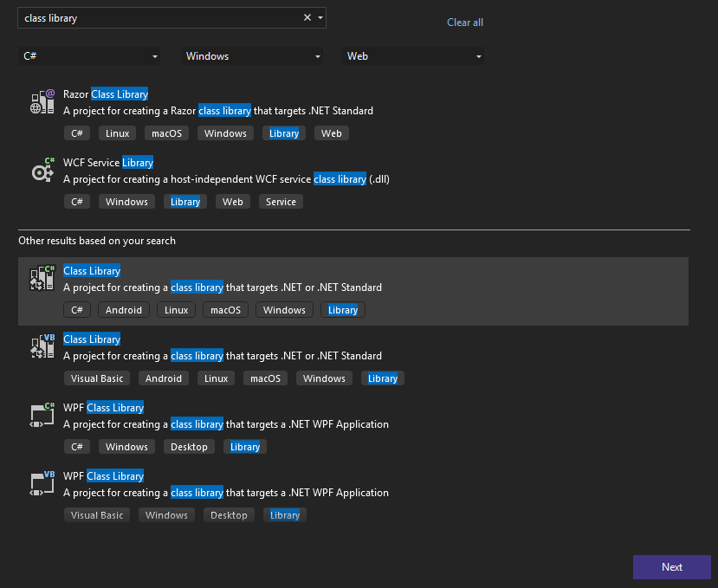Screen dimensions: 718x588
Task: Click the Visual Basic WPF Class Library icon
Action: coord(42,483)
